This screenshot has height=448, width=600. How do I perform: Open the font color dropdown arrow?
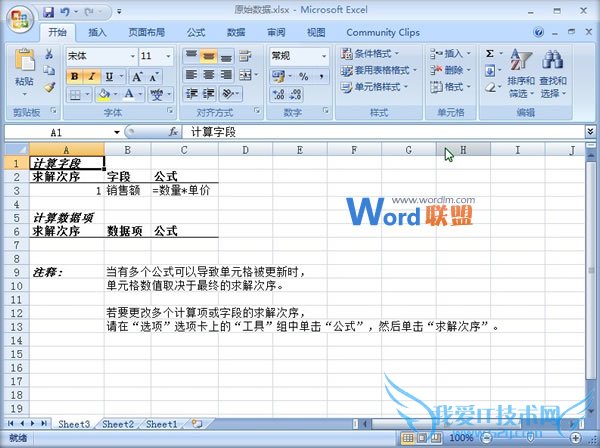click(140, 94)
